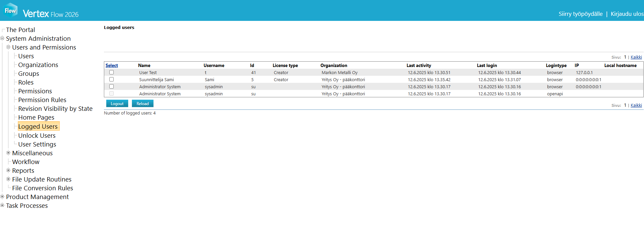The width and height of the screenshot is (644, 228).
Task: Expand the Miscellaneous tree node
Action: (x=8, y=153)
